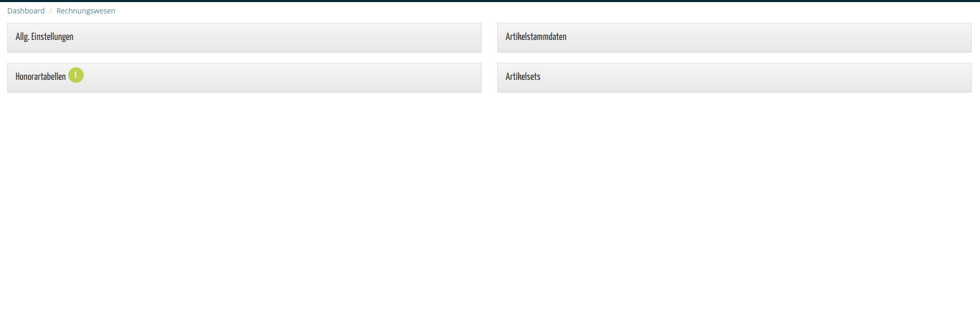
Task: Click the Rechnungswesen breadcrumb link
Action: pos(86,11)
